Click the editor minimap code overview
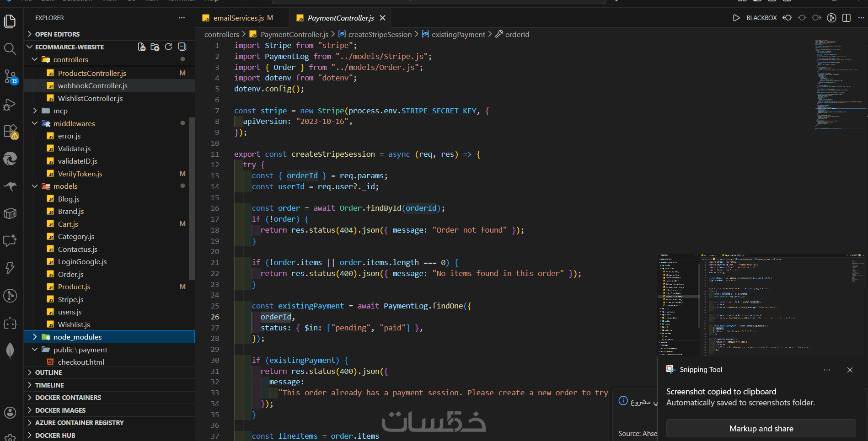Image resolution: width=868 pixels, height=441 pixels. [841, 85]
